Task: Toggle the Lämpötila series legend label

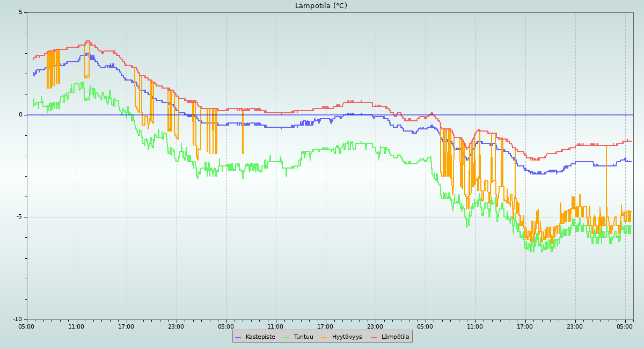Action: point(395,337)
